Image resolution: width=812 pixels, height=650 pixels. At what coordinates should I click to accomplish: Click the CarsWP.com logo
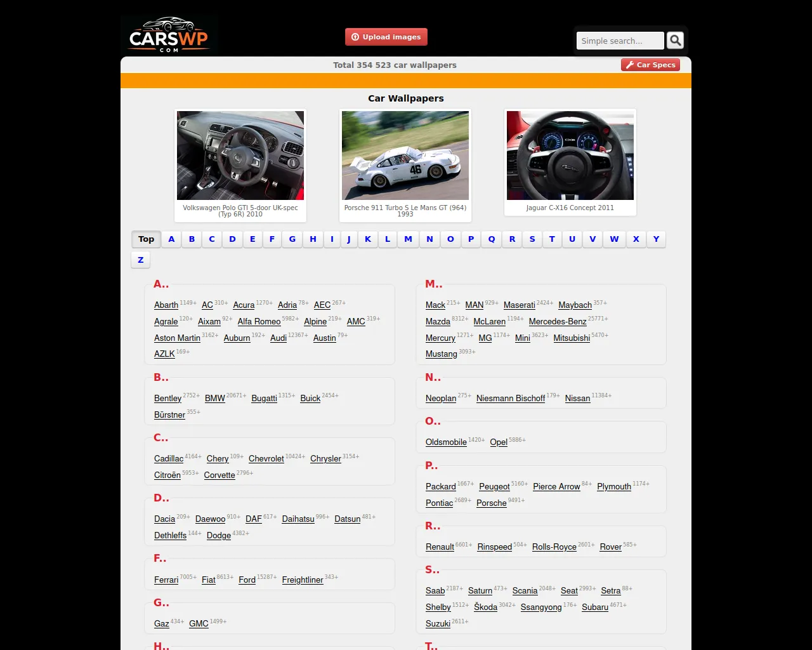point(169,35)
